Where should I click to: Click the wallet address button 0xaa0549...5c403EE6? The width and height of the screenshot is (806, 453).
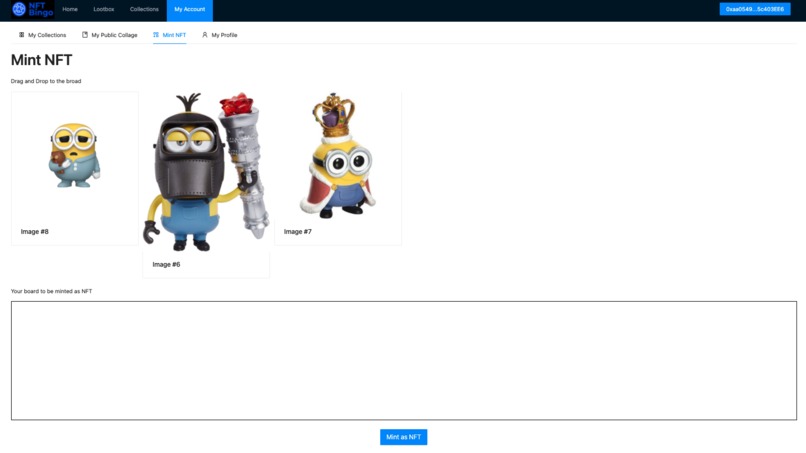(755, 9)
